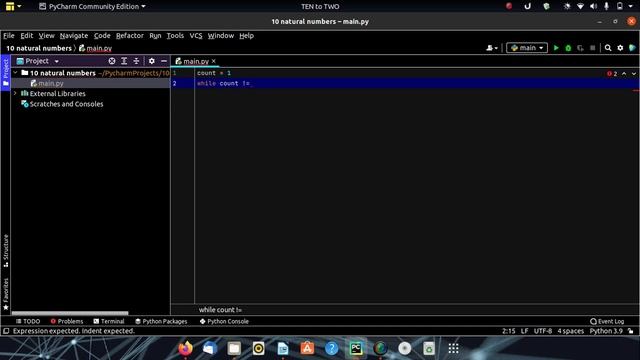Toggle read-only lock icon in status bar

click(631, 331)
